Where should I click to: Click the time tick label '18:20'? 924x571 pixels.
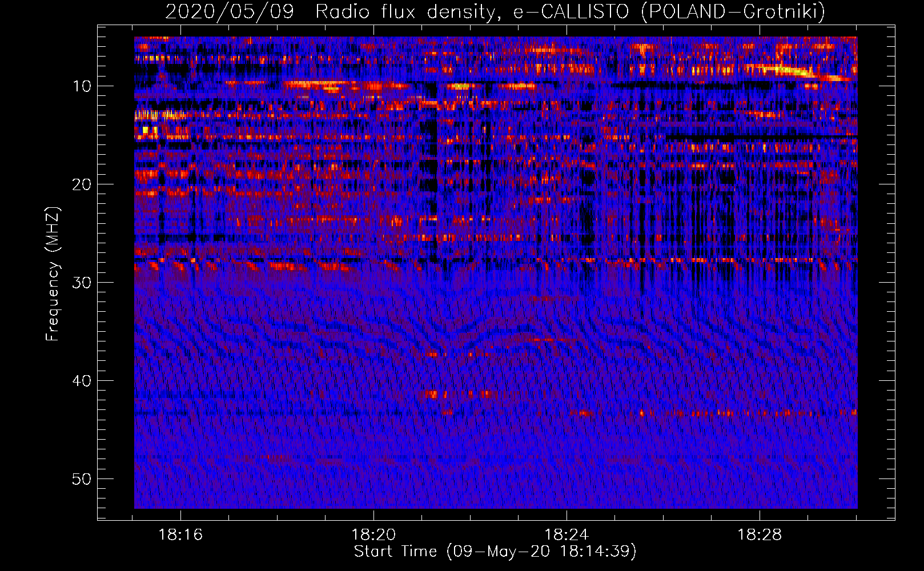[373, 535]
